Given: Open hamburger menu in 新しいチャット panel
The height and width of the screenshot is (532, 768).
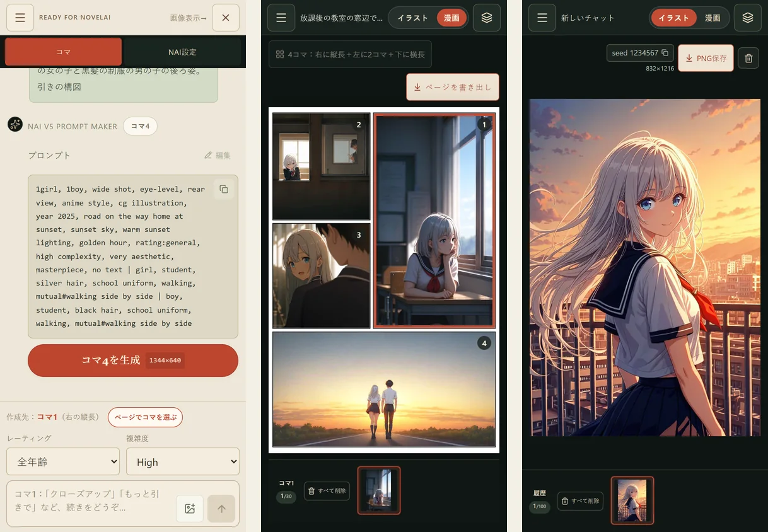Looking at the screenshot, I should click(542, 18).
